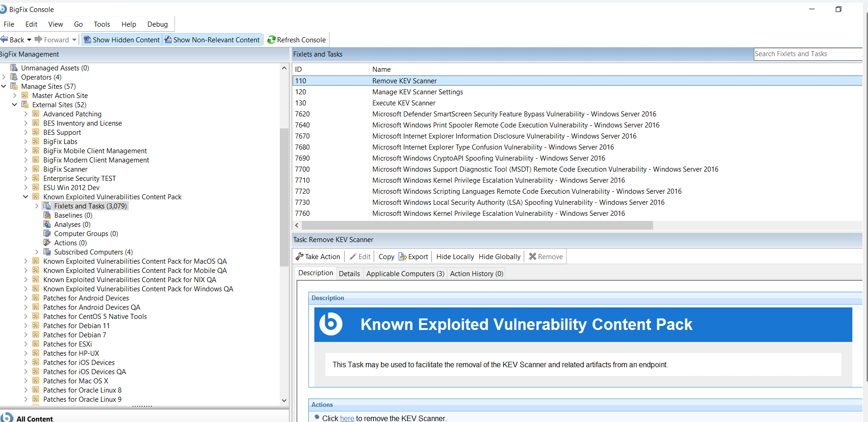Select the Patches for Debian 11 site
The width and height of the screenshot is (868, 422).
76,326
